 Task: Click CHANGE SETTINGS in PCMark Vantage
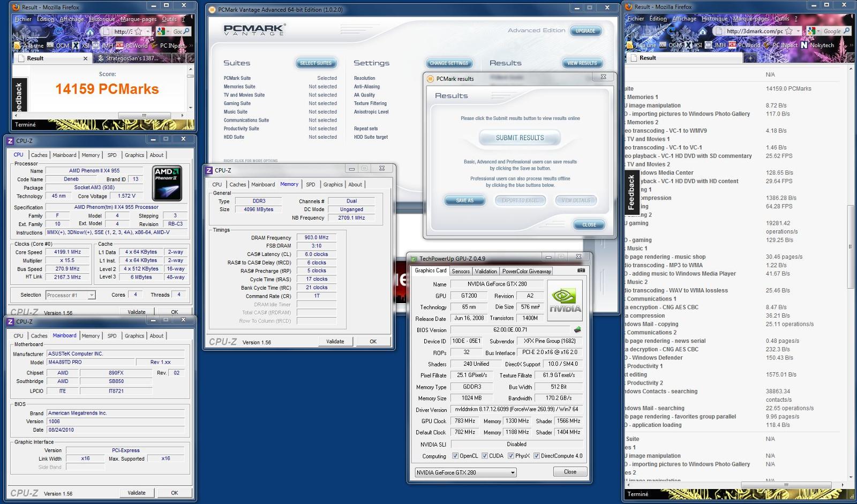point(449,63)
